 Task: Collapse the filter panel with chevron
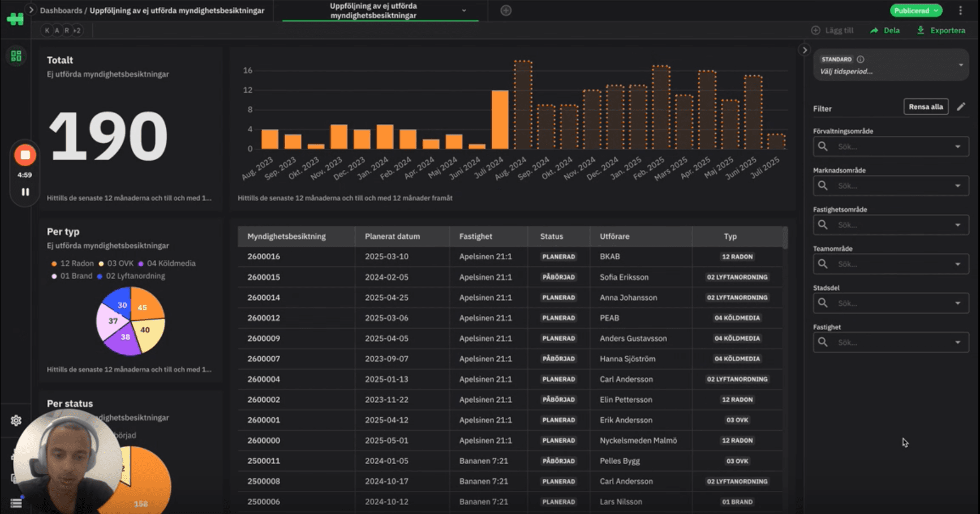click(805, 50)
